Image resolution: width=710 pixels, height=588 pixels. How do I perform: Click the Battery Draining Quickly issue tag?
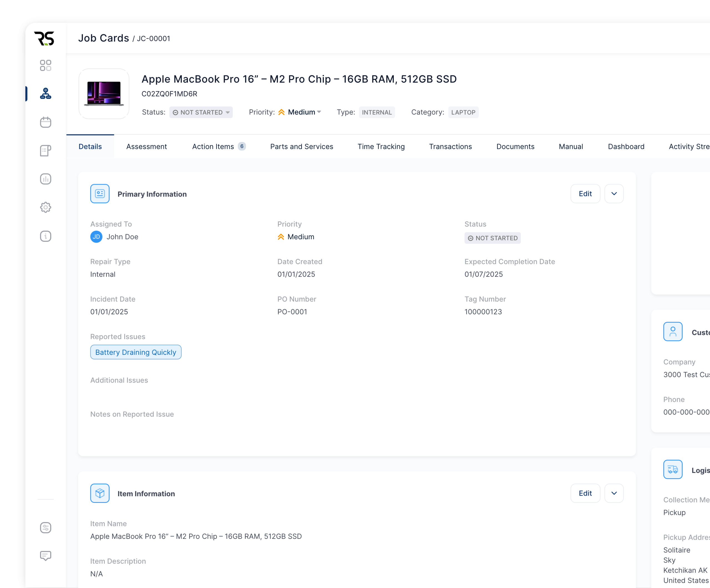(136, 352)
